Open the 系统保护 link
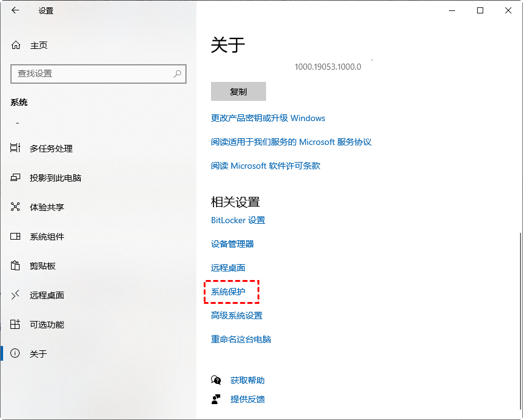 tap(228, 292)
